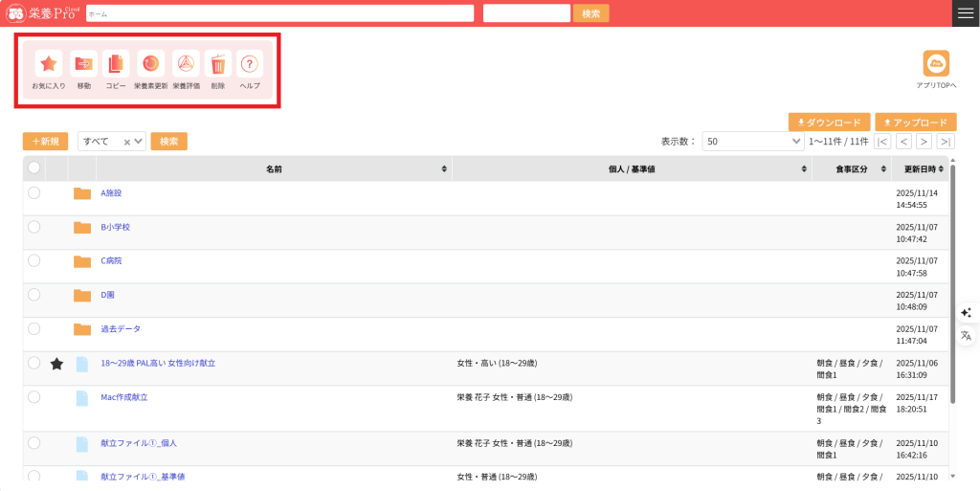The image size is (980, 491).
Task: Toggle the select-all circle in table header
Action: click(34, 168)
